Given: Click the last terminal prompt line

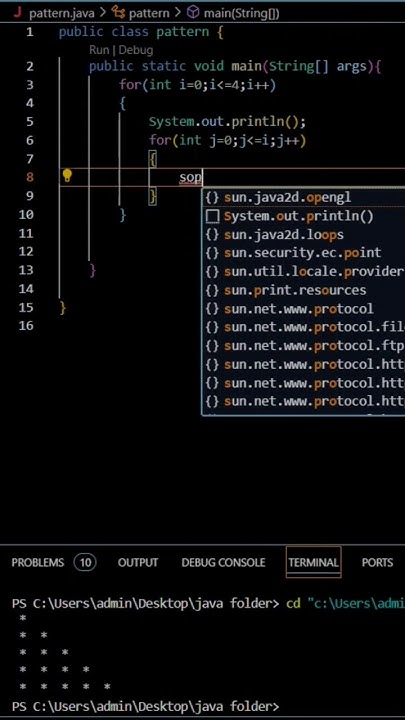Looking at the screenshot, I should pos(145,706).
